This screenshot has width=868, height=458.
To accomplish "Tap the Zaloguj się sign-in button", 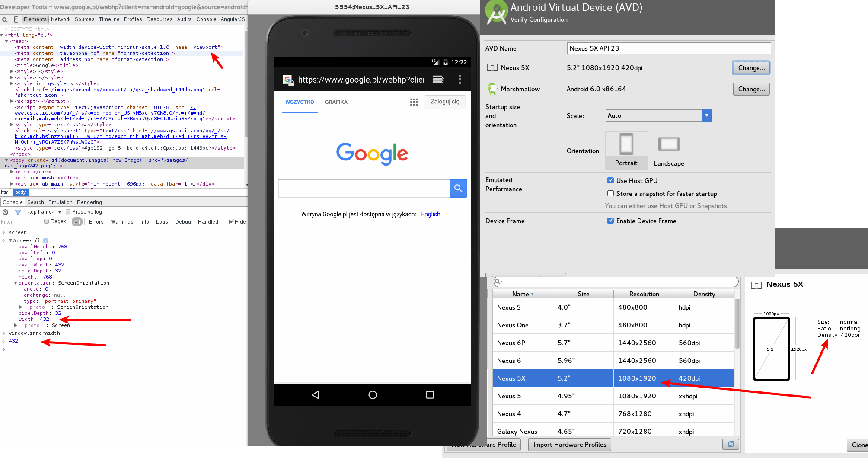I will click(x=445, y=102).
